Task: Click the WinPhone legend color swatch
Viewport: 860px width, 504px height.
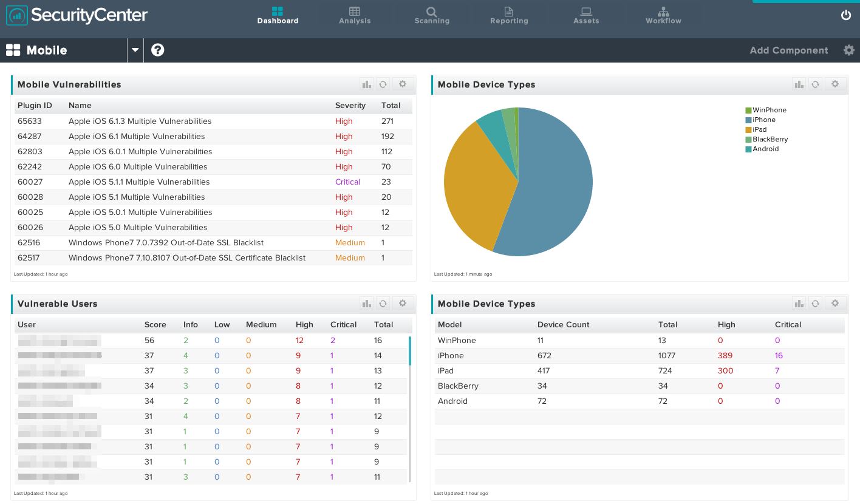Action: tap(748, 111)
